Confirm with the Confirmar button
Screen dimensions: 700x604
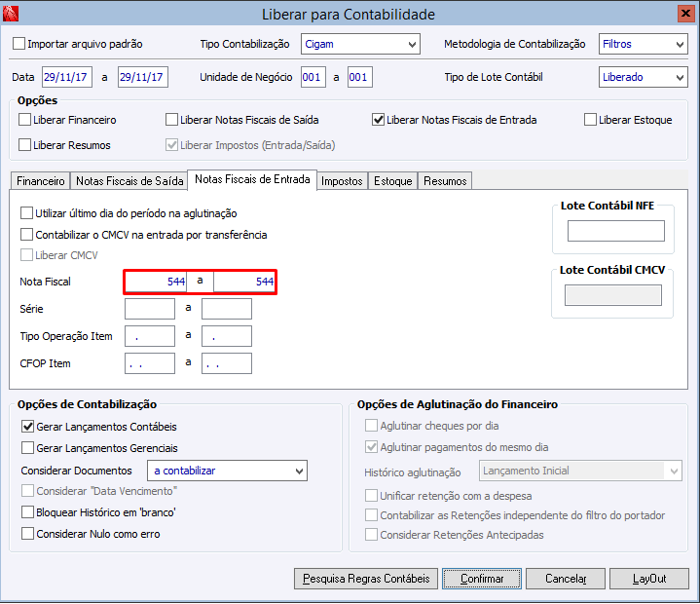click(482, 579)
